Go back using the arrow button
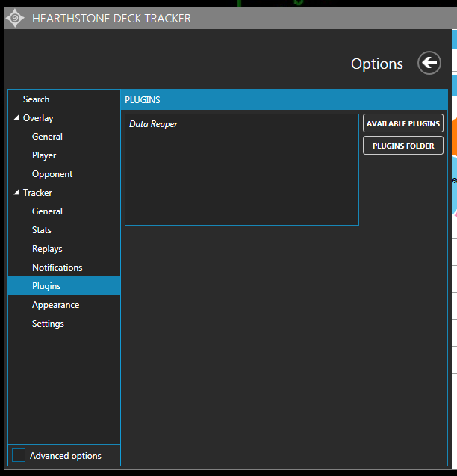Viewport: 457px width, 476px height. tap(429, 63)
